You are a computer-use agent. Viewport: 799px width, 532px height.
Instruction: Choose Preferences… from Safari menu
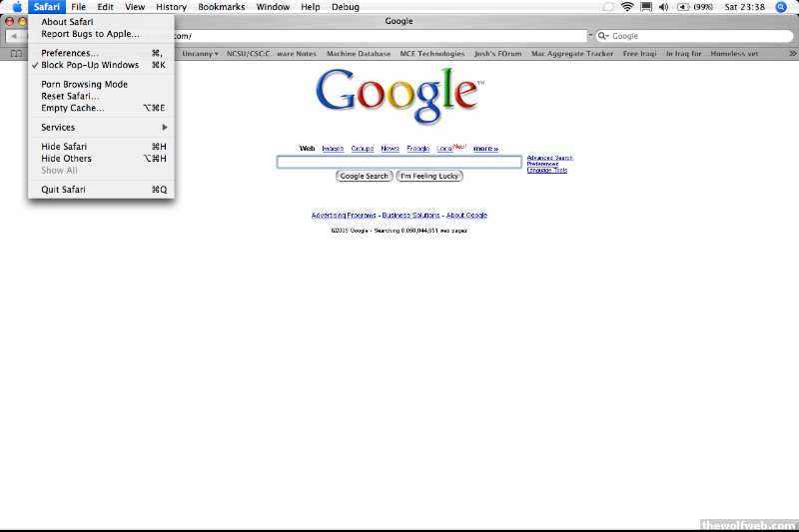tap(70, 53)
